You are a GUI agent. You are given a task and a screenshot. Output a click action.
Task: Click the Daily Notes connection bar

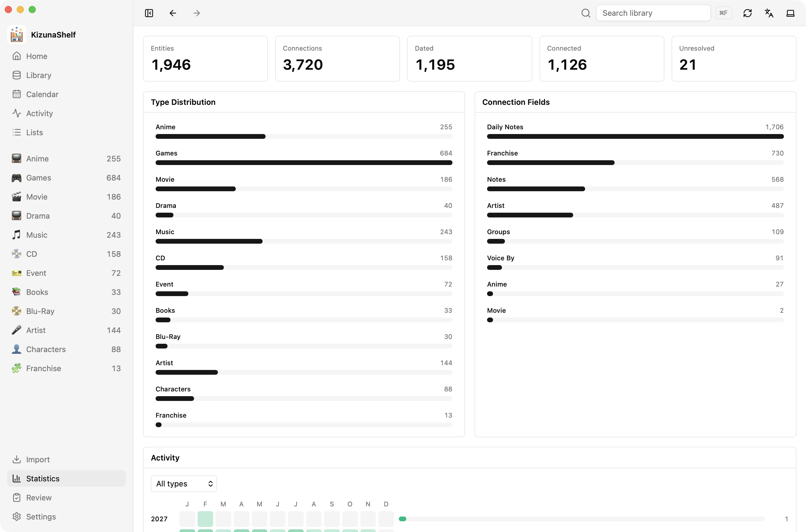[635, 136]
